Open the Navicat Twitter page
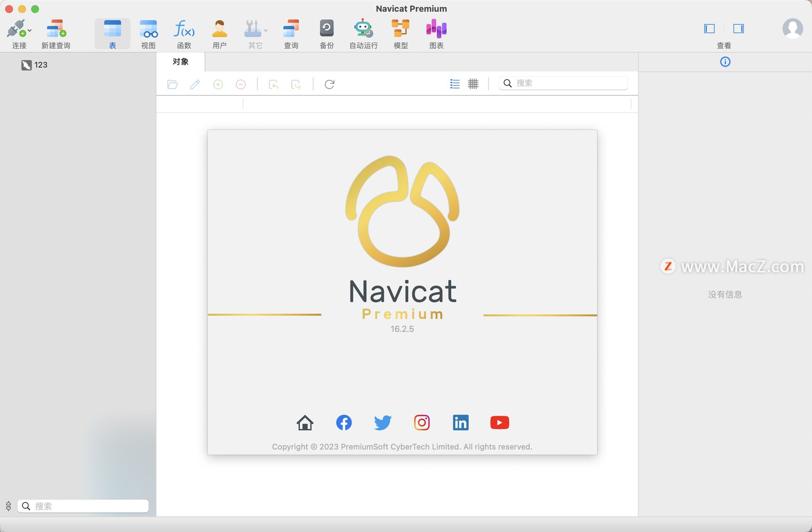 pyautogui.click(x=383, y=422)
